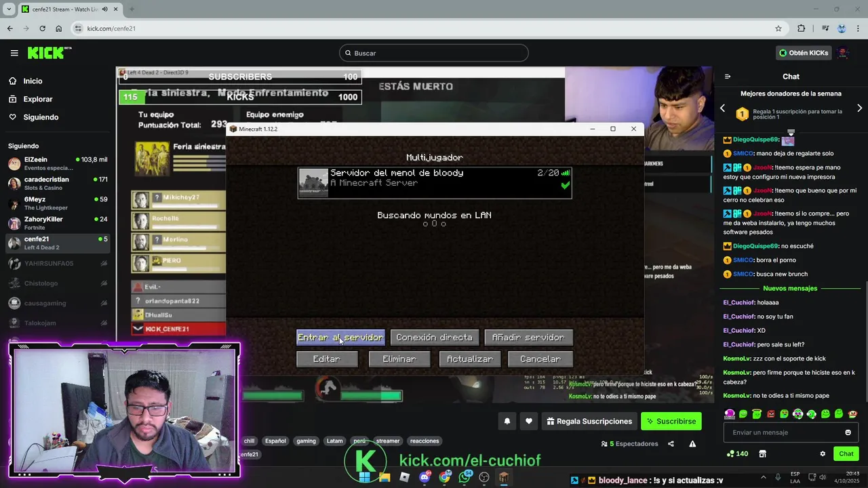Open the Kick shop icon
Screen dimensions: 868x488
762,454
